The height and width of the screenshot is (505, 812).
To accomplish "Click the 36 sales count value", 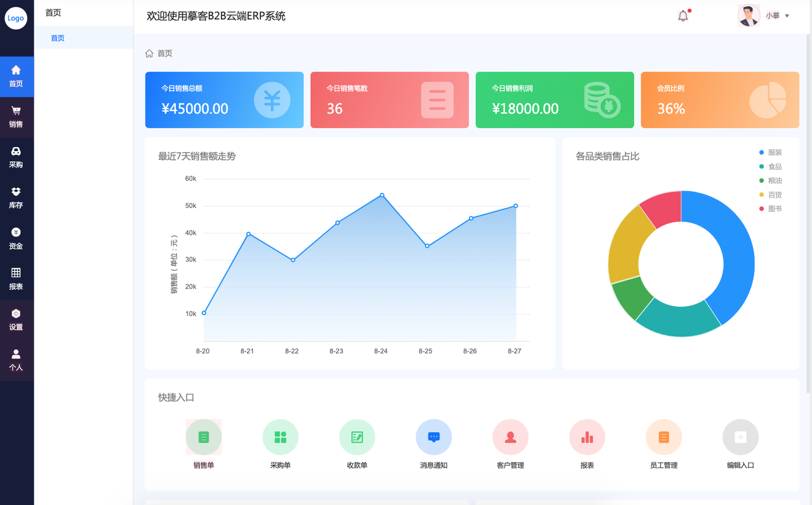I will (x=335, y=108).
